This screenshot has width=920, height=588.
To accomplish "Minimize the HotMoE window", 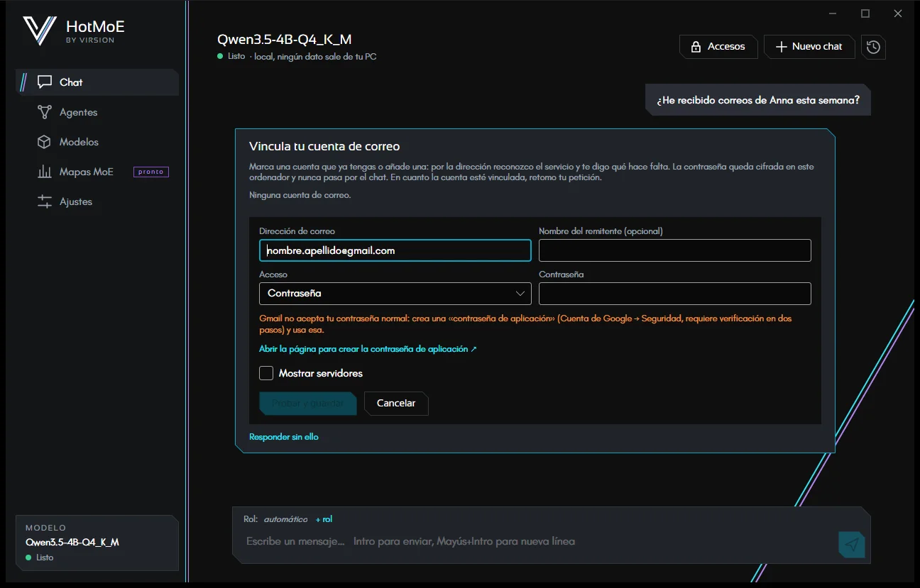I will (x=833, y=13).
